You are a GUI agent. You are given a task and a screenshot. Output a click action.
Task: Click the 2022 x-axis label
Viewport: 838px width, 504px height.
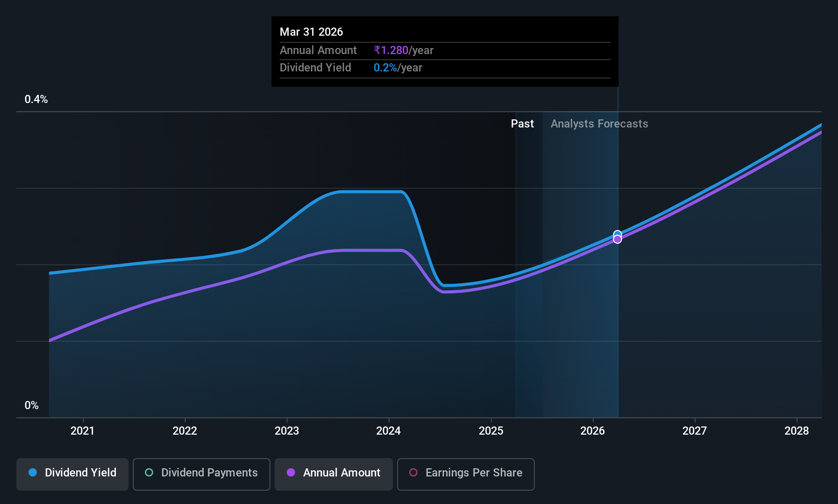point(185,431)
